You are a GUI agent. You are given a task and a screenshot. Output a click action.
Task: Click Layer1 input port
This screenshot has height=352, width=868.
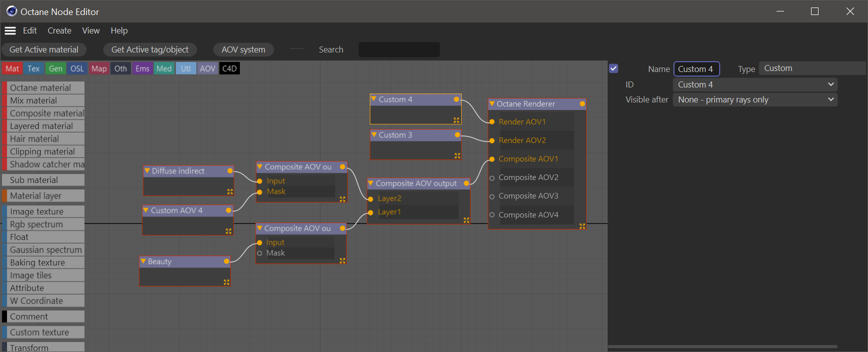370,212
